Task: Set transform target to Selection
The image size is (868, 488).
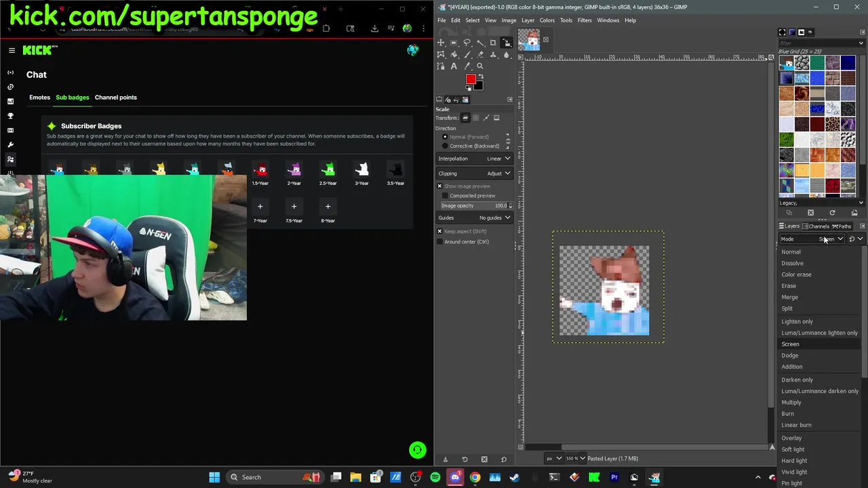Action: pyautogui.click(x=475, y=118)
